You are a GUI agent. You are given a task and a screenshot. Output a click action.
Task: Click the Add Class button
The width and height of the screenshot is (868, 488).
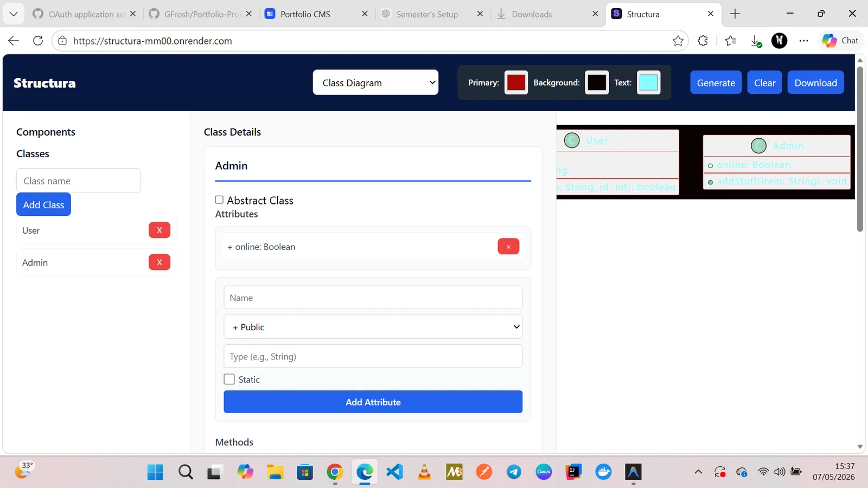(43, 204)
